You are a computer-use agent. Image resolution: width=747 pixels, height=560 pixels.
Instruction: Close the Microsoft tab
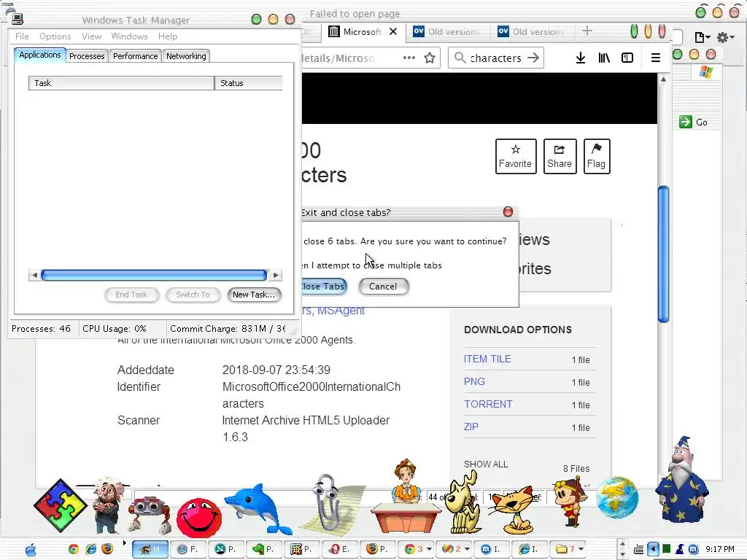click(x=393, y=31)
